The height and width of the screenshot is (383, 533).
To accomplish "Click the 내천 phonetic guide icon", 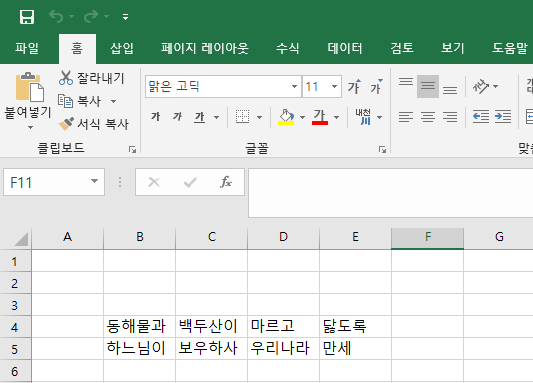I will pyautogui.click(x=363, y=117).
